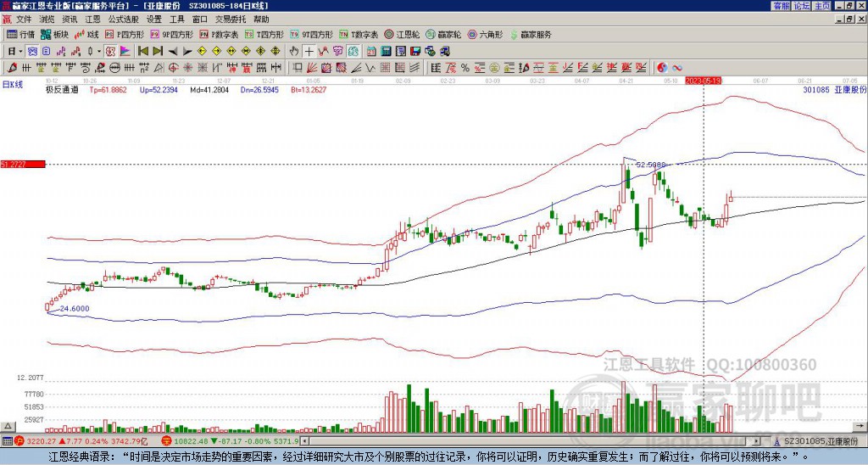The image size is (868, 465).
Task: Open the 论坛 link
Action: coord(802,6)
